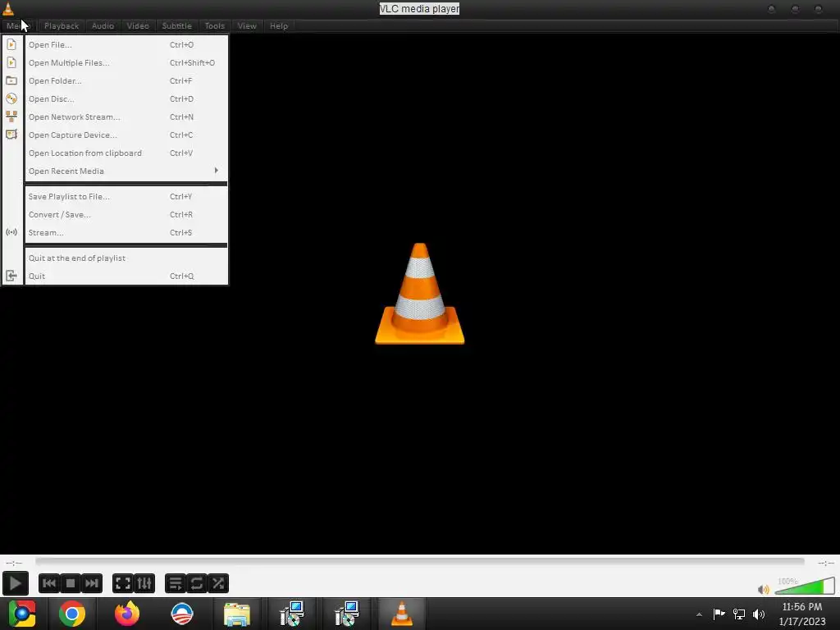This screenshot has height=630, width=840.
Task: Click the Open Network Stream icon
Action: click(11, 116)
